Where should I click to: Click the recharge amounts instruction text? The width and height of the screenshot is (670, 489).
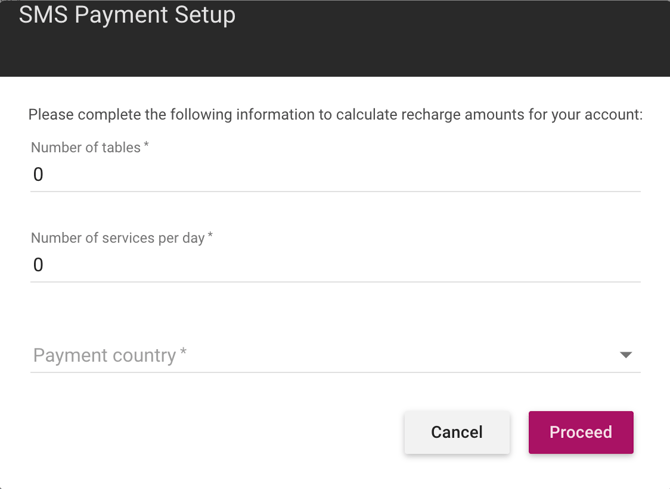[335, 115]
